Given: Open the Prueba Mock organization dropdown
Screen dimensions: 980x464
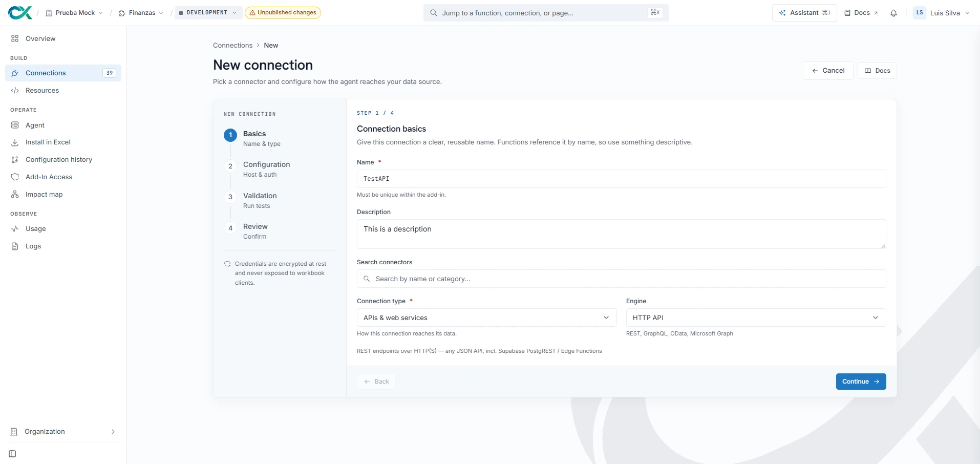Looking at the screenshot, I should [x=74, y=13].
